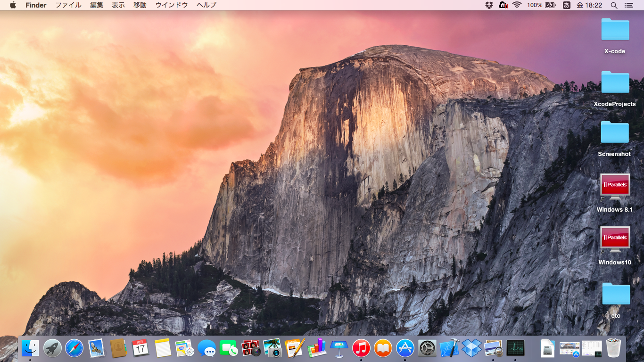
Task: Open the ウインドウ menu
Action: [172, 5]
